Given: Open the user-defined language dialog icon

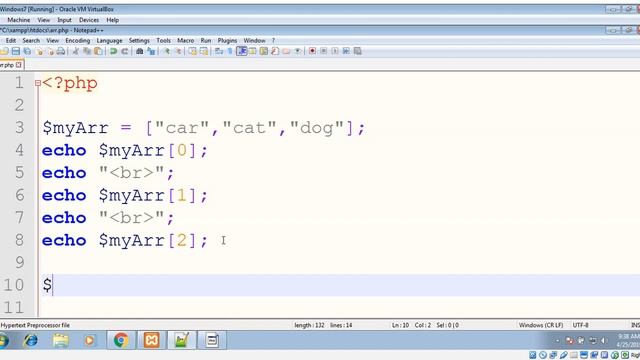Looking at the screenshot, I should (253, 51).
